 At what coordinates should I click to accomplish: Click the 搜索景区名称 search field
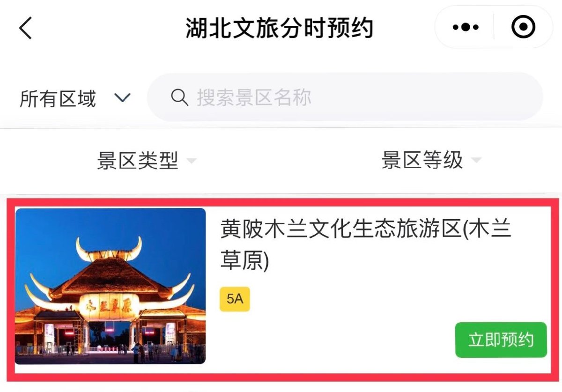click(345, 97)
